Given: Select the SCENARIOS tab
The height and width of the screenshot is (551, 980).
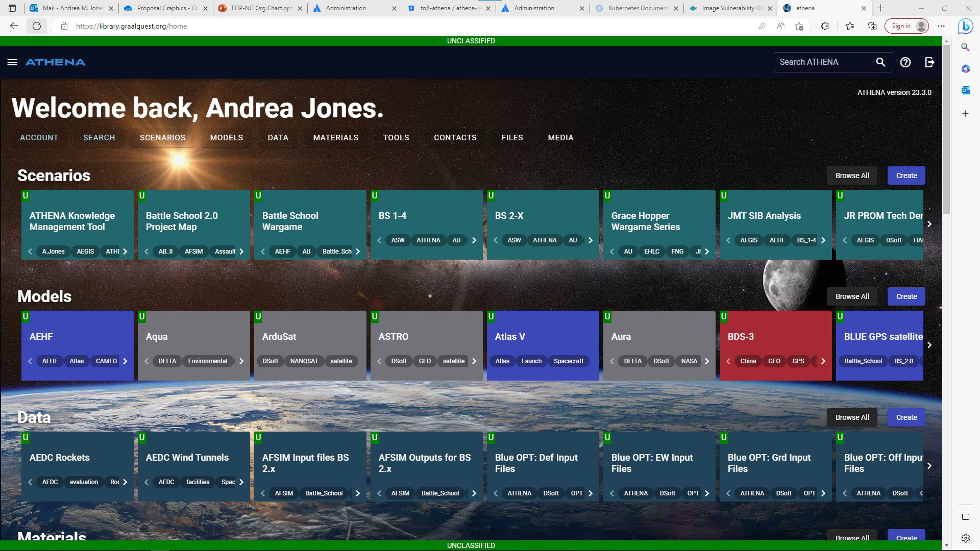Looking at the screenshot, I should coord(162,138).
